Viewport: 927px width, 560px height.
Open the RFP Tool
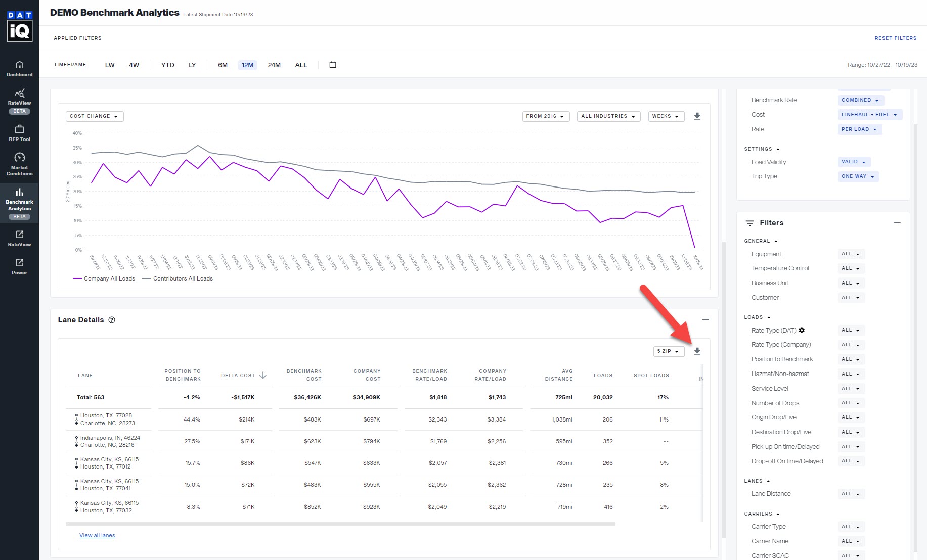[19, 132]
